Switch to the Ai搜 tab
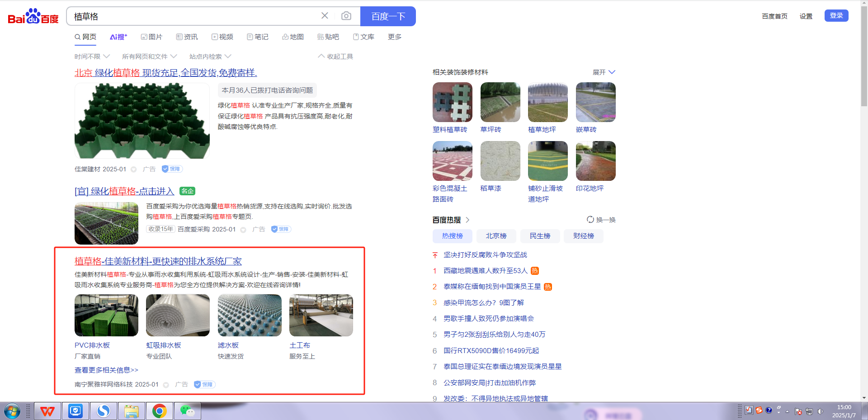The image size is (868, 420). click(118, 37)
